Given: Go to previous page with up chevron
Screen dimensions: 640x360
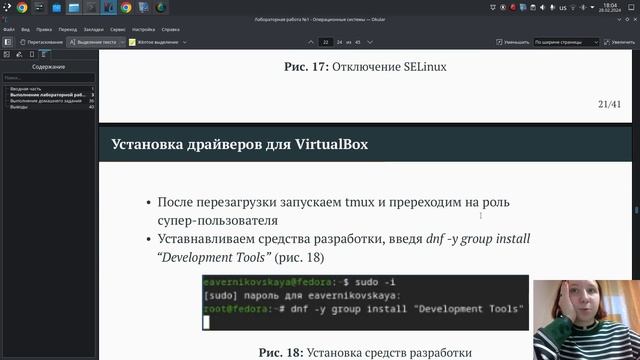Looking at the screenshot, I should (311, 42).
